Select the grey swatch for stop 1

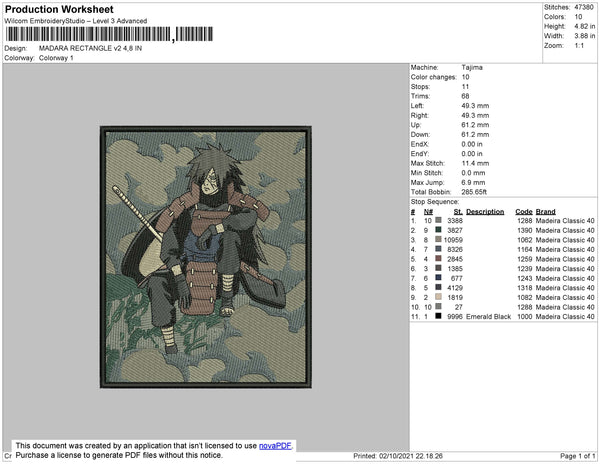point(439,220)
